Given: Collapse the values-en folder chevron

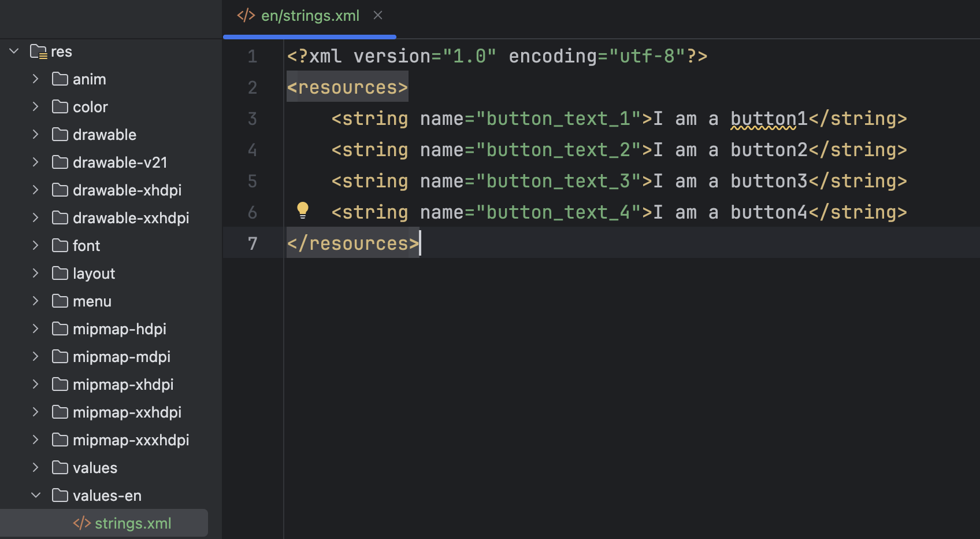Looking at the screenshot, I should 36,495.
